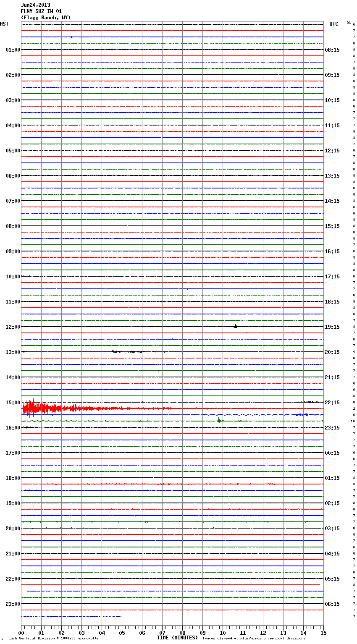This screenshot has height=644, width=357.
Task: Click the 07 minute axis tick label
Action: click(x=162, y=633)
